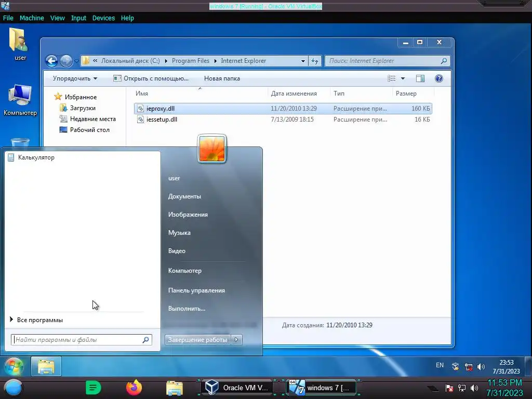Click the EN language indicator in guest tray

pyautogui.click(x=440, y=365)
